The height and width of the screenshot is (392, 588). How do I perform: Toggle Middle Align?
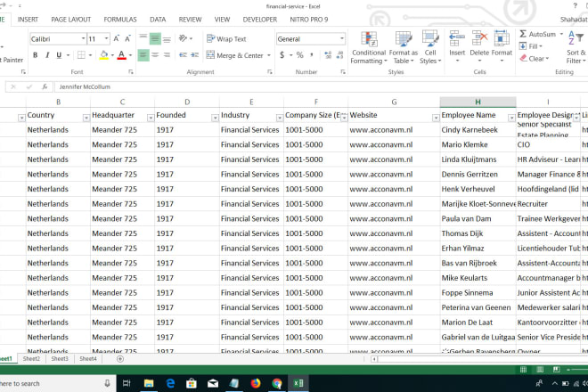tap(155, 38)
